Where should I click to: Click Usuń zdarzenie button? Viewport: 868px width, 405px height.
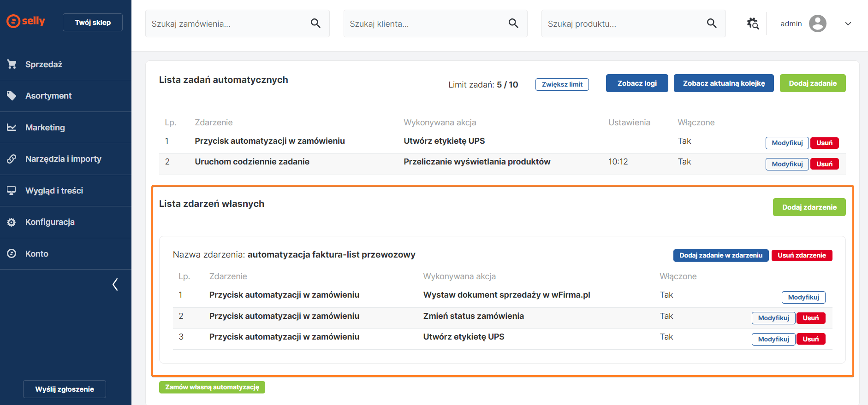[801, 255]
